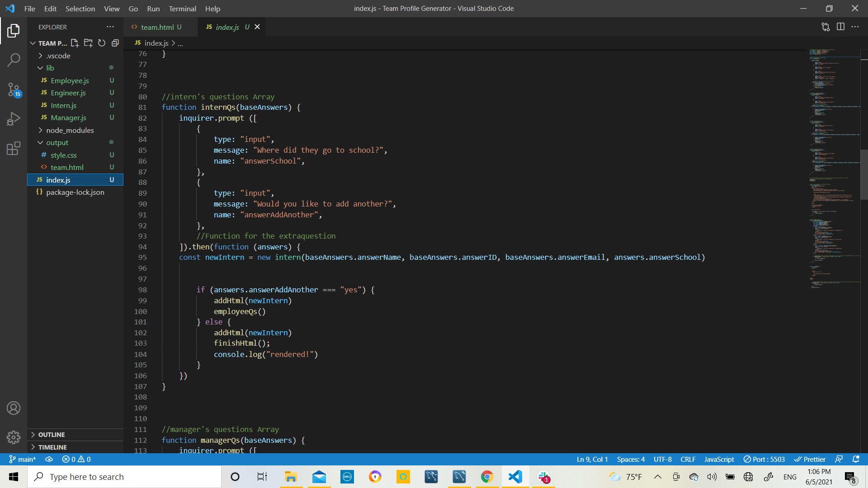868x488 pixels.
Task: Click the Windows search box in taskbar
Action: tap(124, 477)
